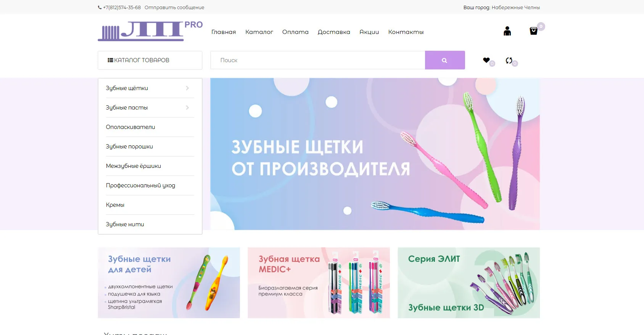
Task: Open the Серия ЭЛИТ 3D banner
Action: (469, 283)
